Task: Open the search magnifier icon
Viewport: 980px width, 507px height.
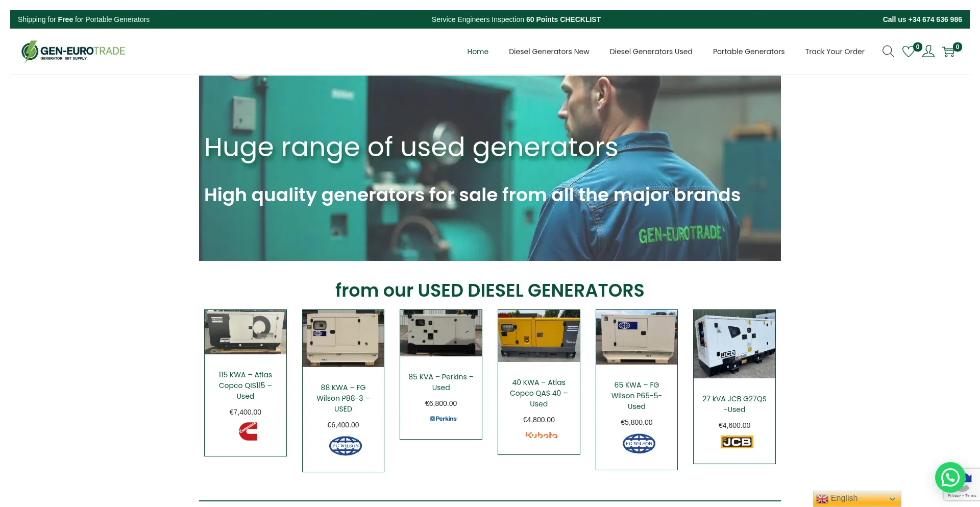Action: pos(888,52)
